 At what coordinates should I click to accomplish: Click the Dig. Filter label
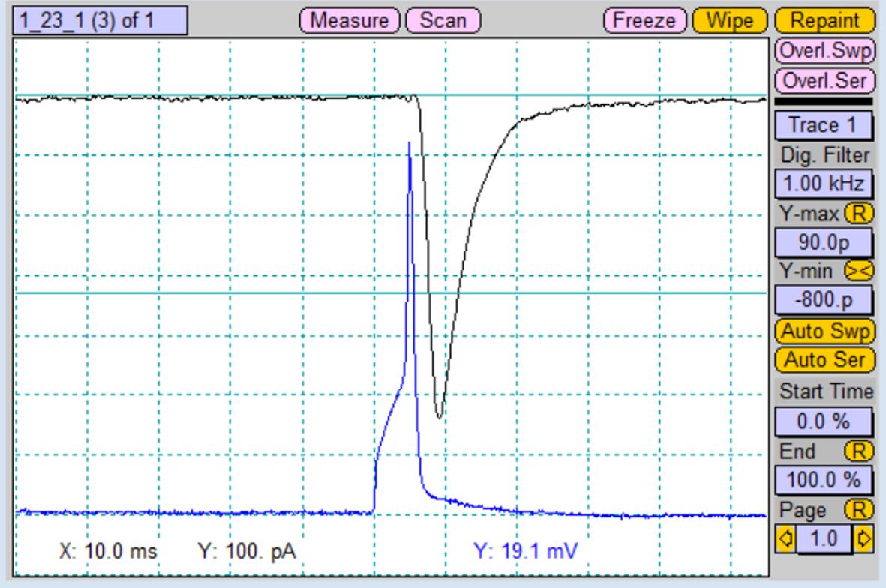(825, 155)
